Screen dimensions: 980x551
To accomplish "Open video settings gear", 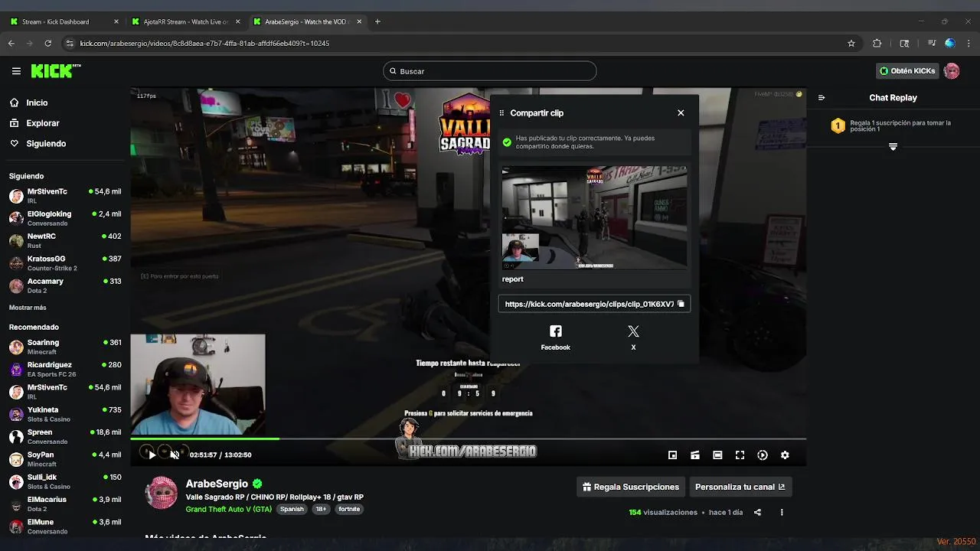I will pyautogui.click(x=785, y=455).
